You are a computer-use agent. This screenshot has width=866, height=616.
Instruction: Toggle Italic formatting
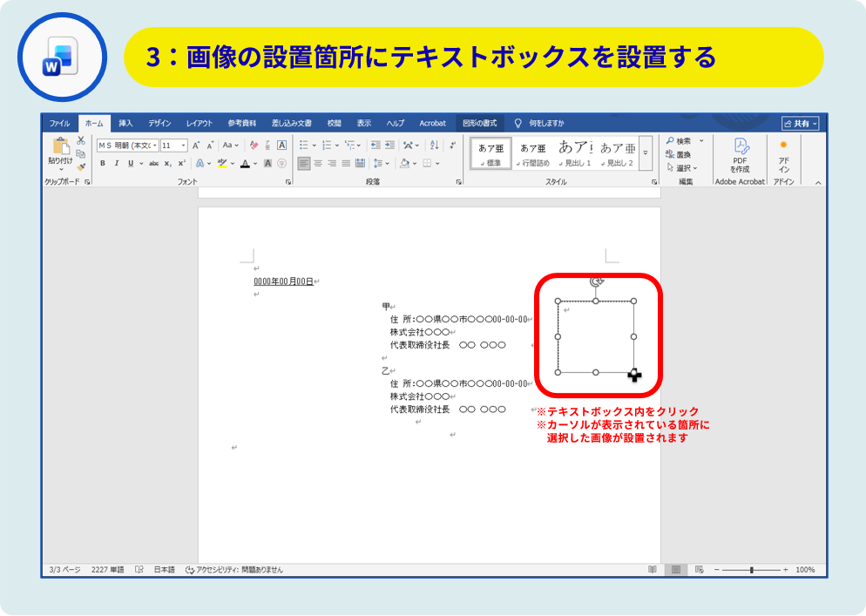click(116, 163)
